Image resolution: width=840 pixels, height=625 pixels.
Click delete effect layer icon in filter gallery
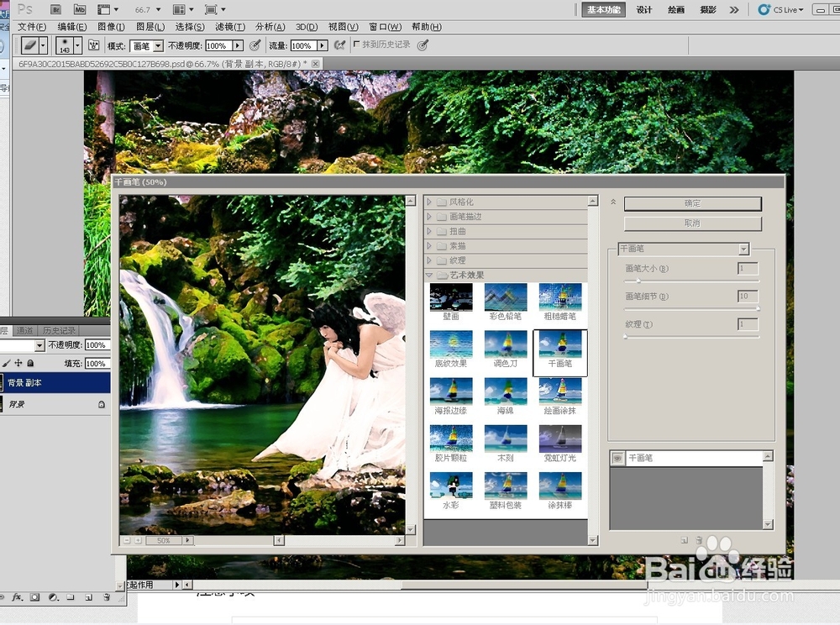point(699,540)
